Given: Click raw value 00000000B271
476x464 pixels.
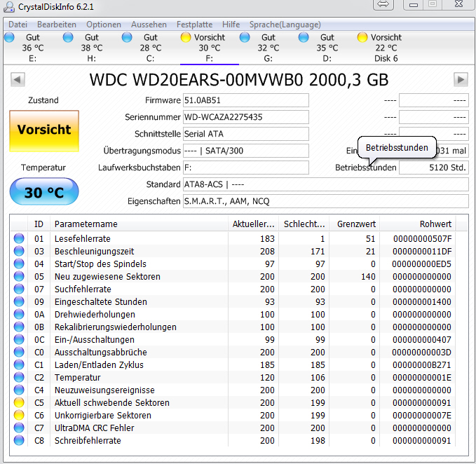Looking at the screenshot, I should tap(421, 364).
